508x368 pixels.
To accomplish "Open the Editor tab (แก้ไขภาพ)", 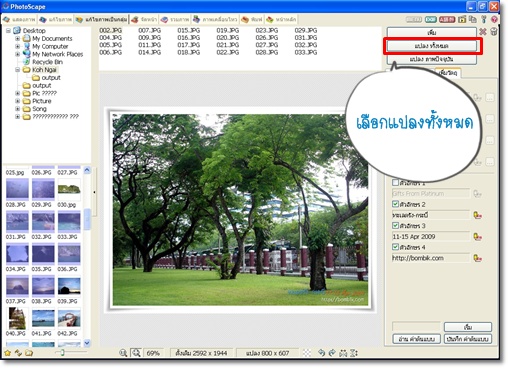I will tap(56, 20).
